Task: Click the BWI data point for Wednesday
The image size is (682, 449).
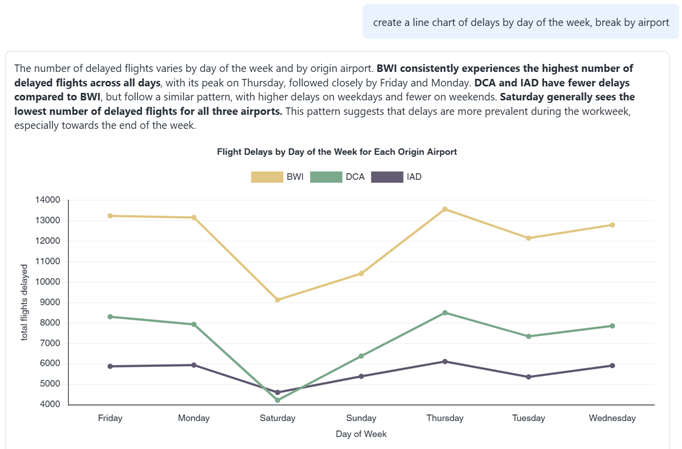Action: [612, 225]
